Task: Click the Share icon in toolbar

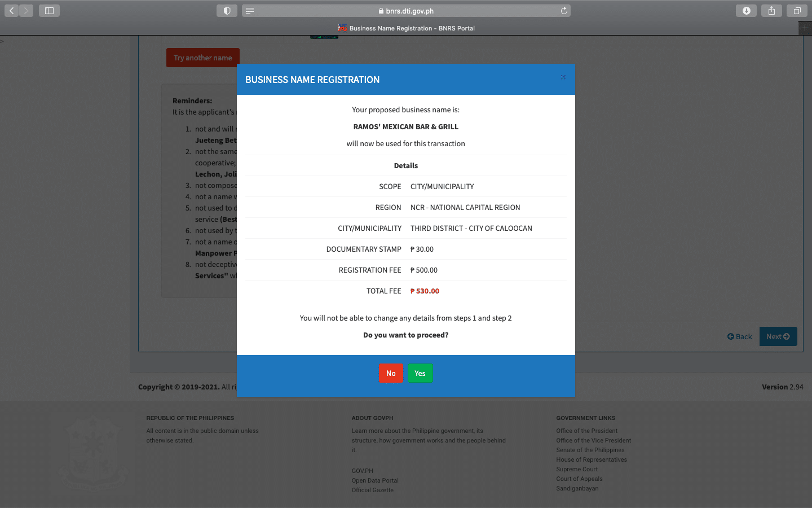Action: (771, 11)
